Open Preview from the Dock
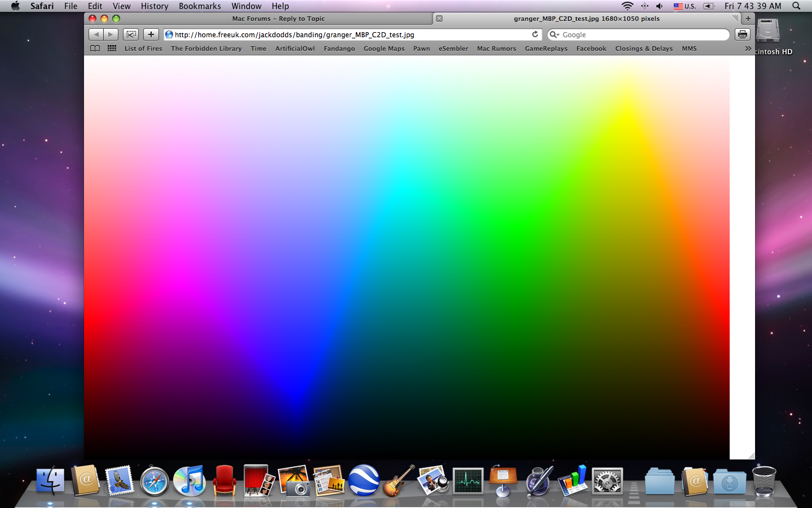The height and width of the screenshot is (508, 812). [x=433, y=481]
